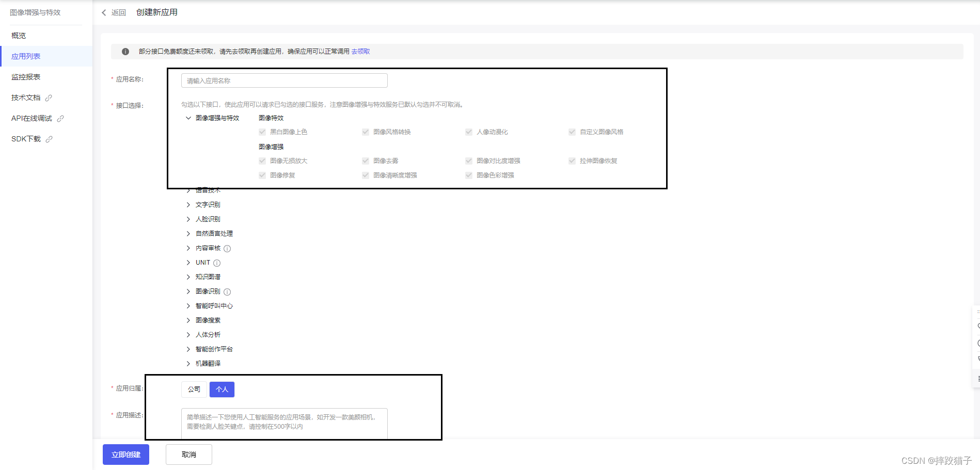Click the link icon next to 技术文档
The height and width of the screenshot is (470, 980).
(x=49, y=98)
